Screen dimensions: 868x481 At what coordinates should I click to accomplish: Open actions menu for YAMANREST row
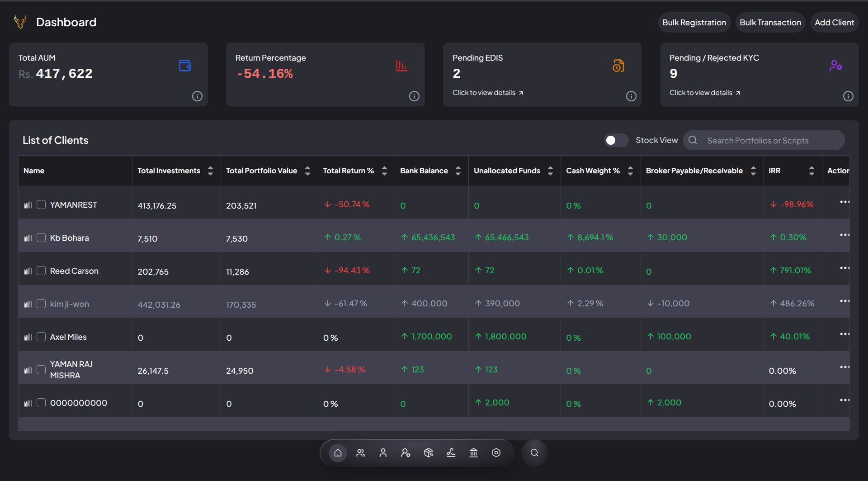pyautogui.click(x=844, y=202)
